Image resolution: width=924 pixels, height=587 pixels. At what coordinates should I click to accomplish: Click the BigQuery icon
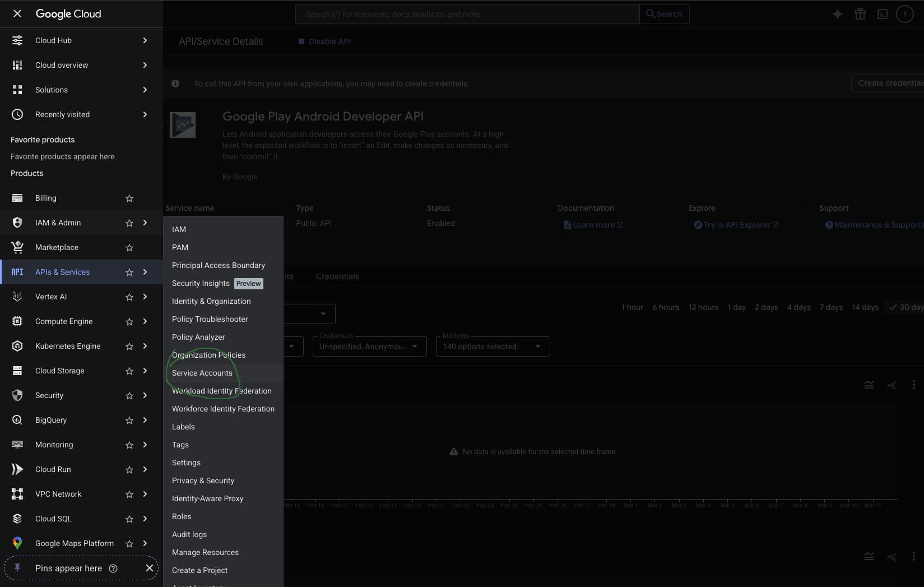point(17,420)
